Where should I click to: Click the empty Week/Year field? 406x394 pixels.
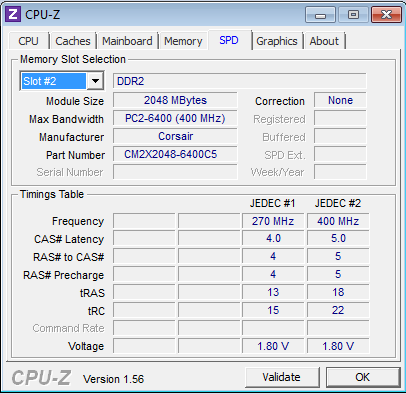point(340,172)
